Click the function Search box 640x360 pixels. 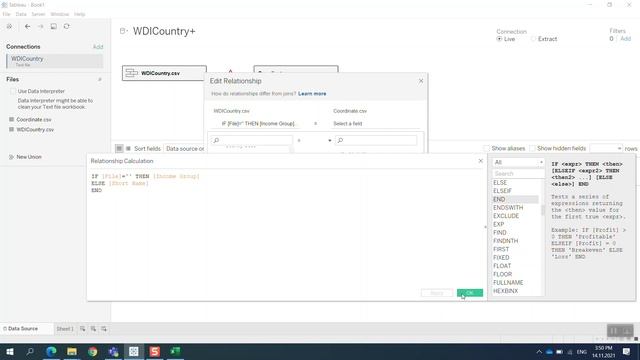pyautogui.click(x=518, y=174)
